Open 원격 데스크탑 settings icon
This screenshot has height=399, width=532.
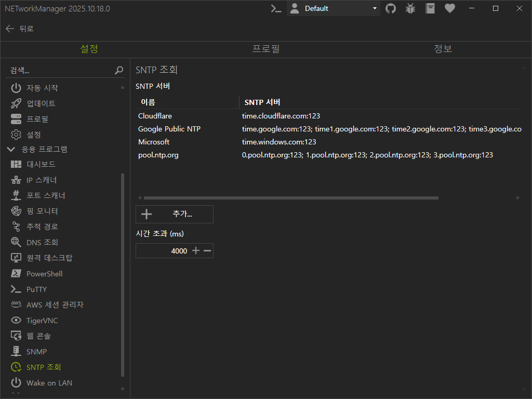[16, 258]
